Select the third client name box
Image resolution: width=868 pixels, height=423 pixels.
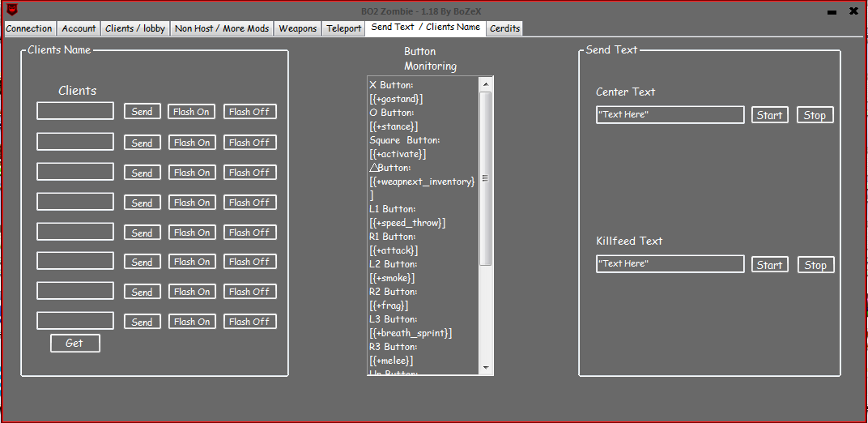click(x=75, y=171)
